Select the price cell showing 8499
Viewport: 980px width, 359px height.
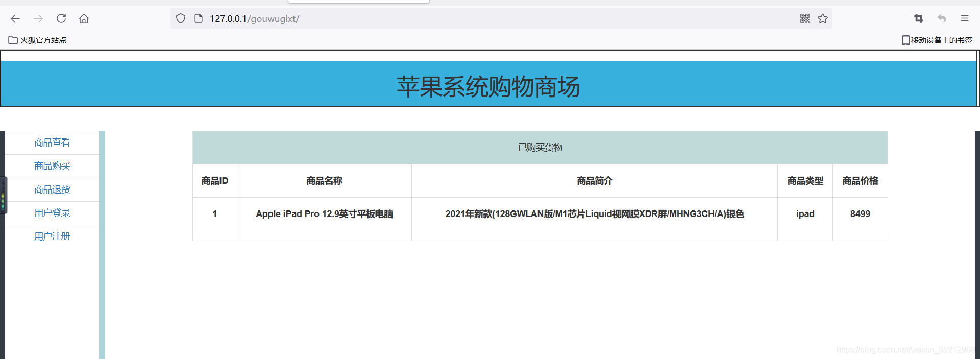pyautogui.click(x=861, y=219)
